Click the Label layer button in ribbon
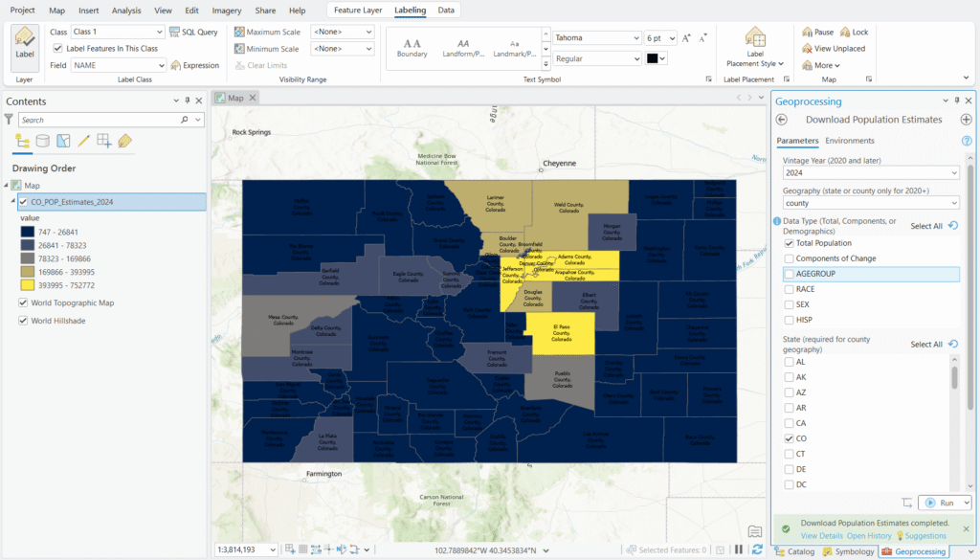This screenshot has width=980, height=560. pos(25,46)
